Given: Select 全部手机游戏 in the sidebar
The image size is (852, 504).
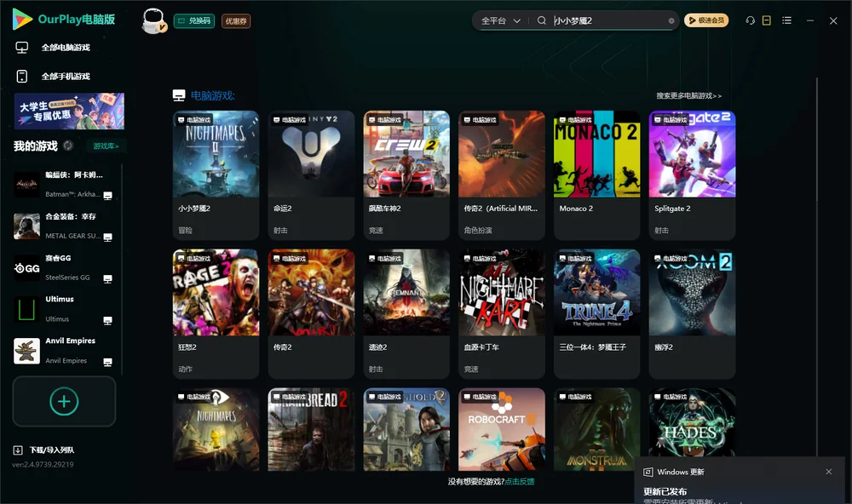Looking at the screenshot, I should [66, 76].
